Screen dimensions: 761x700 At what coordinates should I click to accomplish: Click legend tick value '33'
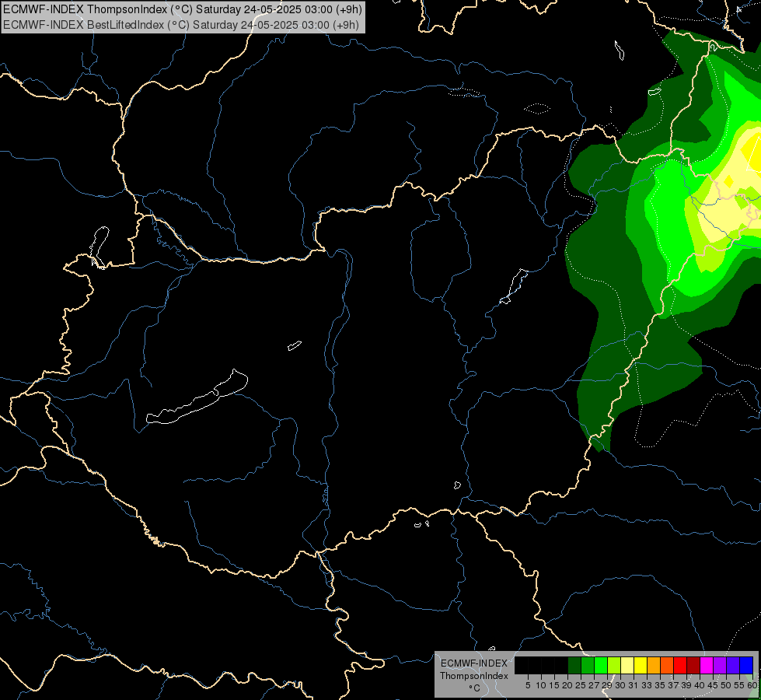click(647, 685)
